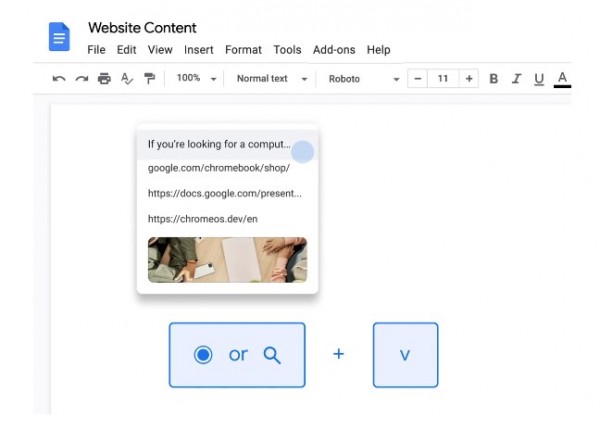This screenshot has width=600, height=429.
Task: Click the Undo arrow icon
Action: (x=59, y=79)
